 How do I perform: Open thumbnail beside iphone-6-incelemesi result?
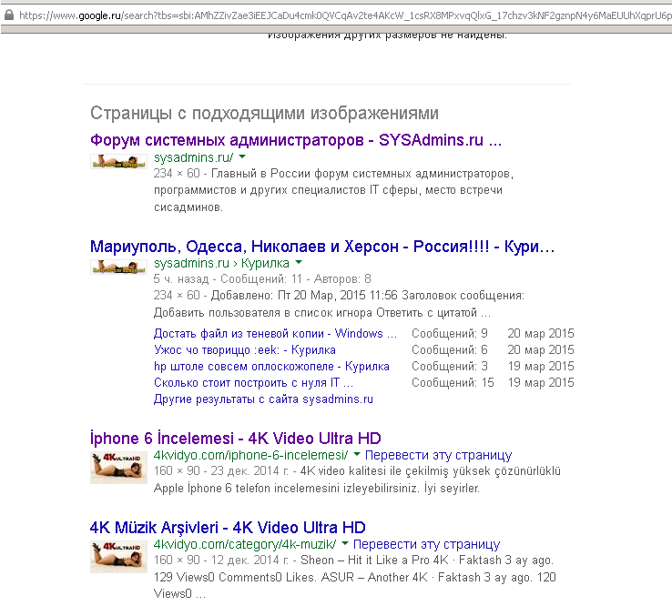(118, 468)
